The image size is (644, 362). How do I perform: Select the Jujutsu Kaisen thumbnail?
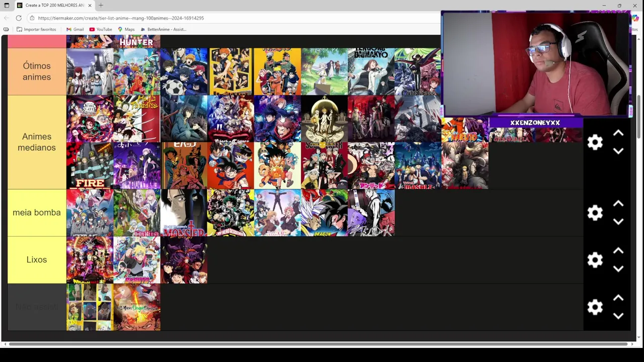pos(277,119)
